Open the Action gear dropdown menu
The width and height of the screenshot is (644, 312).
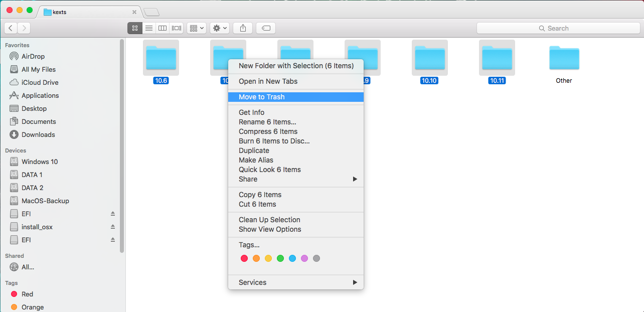[220, 28]
